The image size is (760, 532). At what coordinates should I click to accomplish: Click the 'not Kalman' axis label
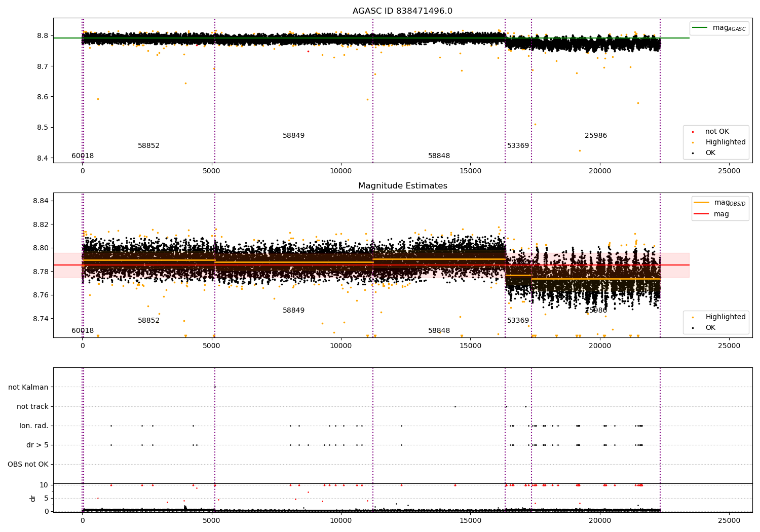28,387
